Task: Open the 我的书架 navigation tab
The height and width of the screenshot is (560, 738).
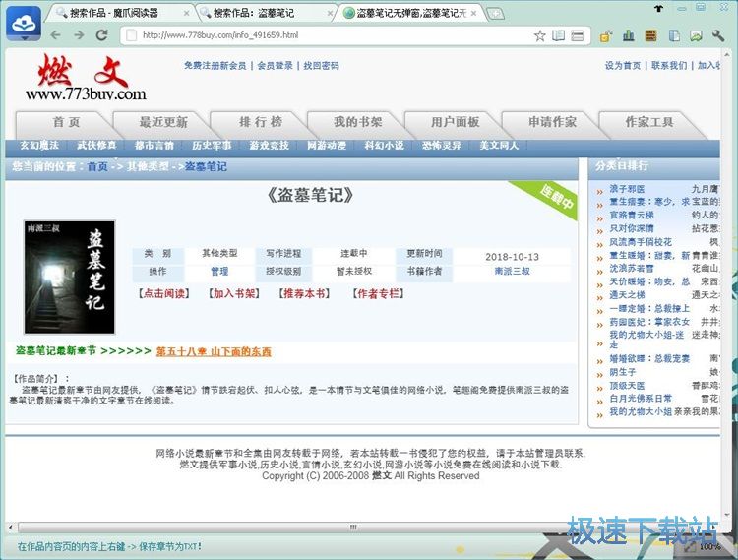Action: pyautogui.click(x=358, y=122)
